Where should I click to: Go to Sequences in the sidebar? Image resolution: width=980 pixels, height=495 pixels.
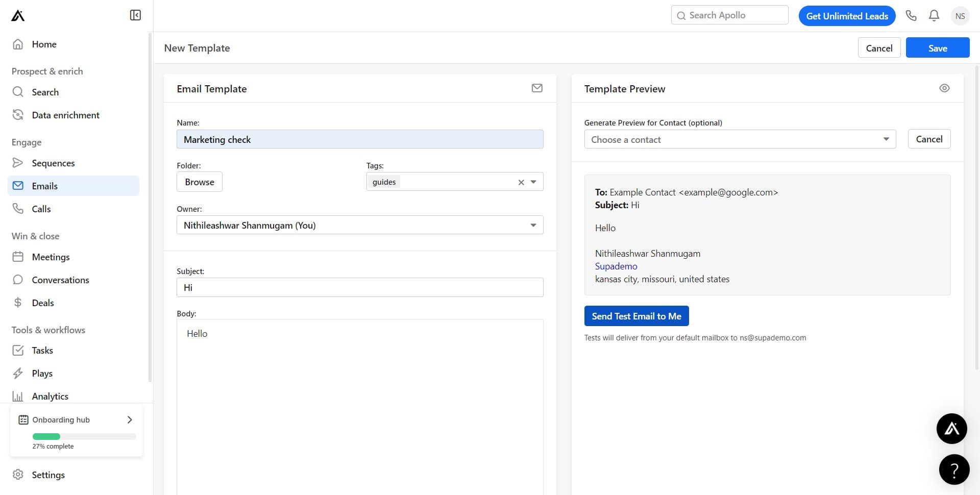[x=53, y=163]
